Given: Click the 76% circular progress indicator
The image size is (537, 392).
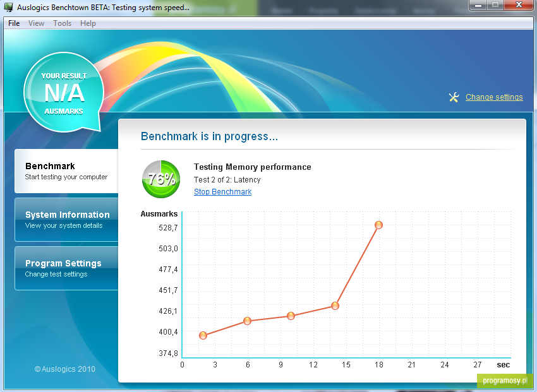Looking at the screenshot, I should pos(161,179).
